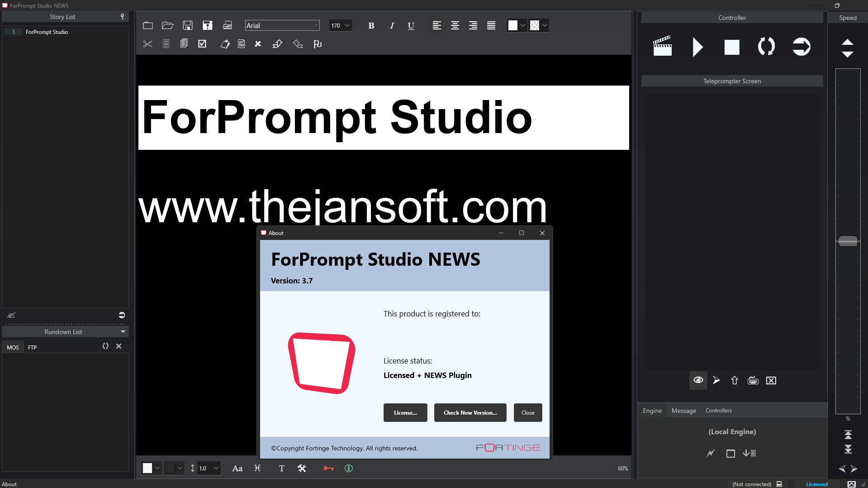Screen dimensions: 868x488
Task: Click the Close button in About dialog
Action: pos(528,412)
